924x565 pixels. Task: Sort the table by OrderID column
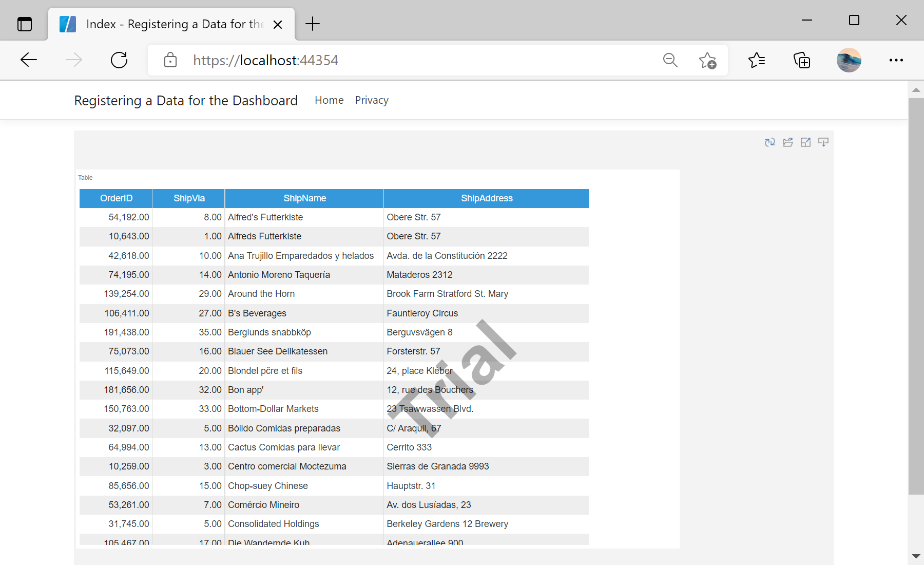pyautogui.click(x=115, y=198)
